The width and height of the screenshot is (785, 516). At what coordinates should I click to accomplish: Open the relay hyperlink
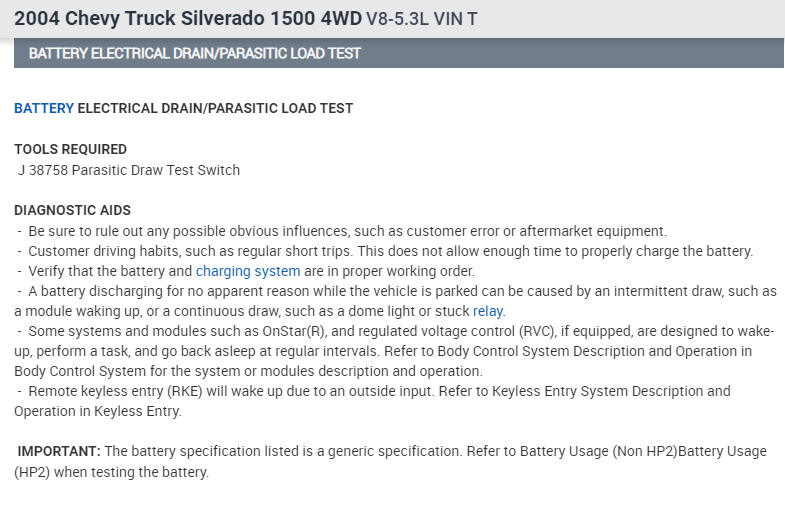pyautogui.click(x=488, y=311)
